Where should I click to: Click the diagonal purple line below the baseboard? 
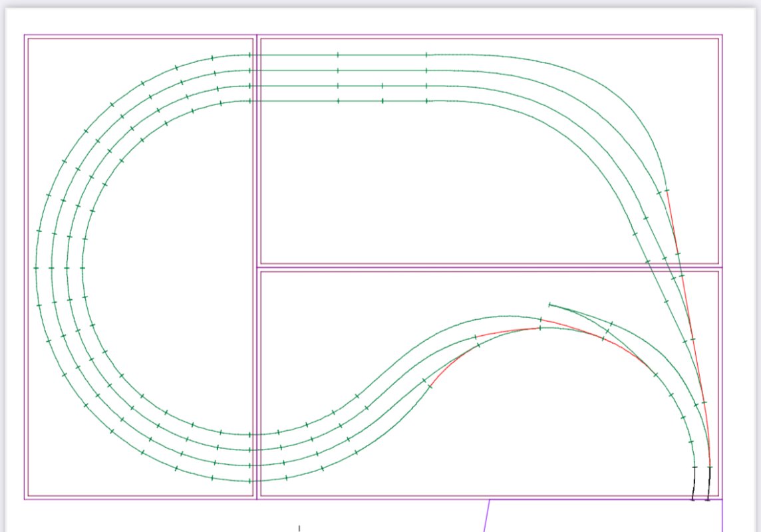[x=486, y=516]
